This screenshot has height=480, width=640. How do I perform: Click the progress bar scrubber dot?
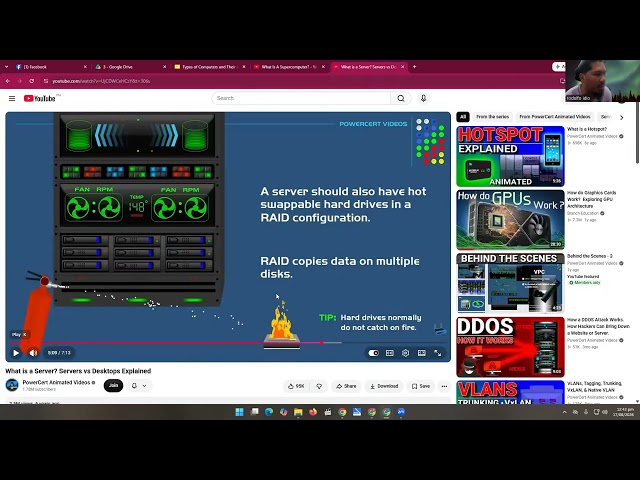322,342
